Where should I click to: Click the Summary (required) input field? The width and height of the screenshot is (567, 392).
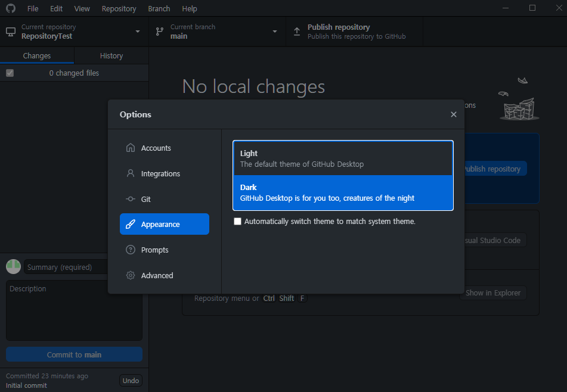click(66, 267)
